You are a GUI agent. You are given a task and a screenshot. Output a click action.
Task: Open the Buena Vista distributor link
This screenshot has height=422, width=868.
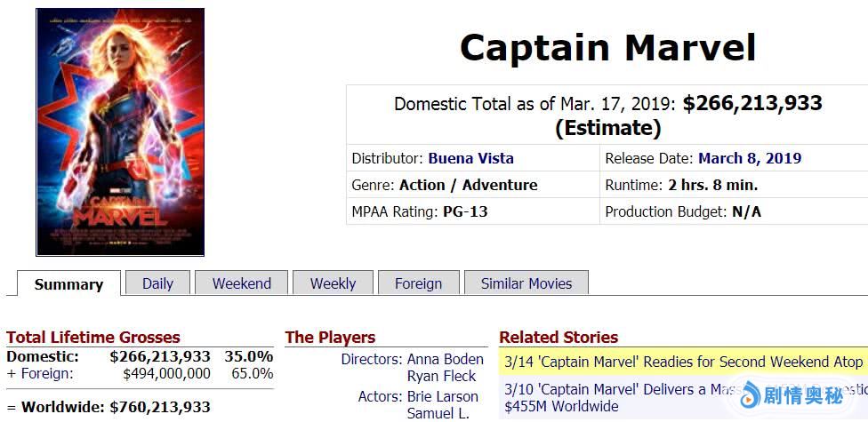470,158
